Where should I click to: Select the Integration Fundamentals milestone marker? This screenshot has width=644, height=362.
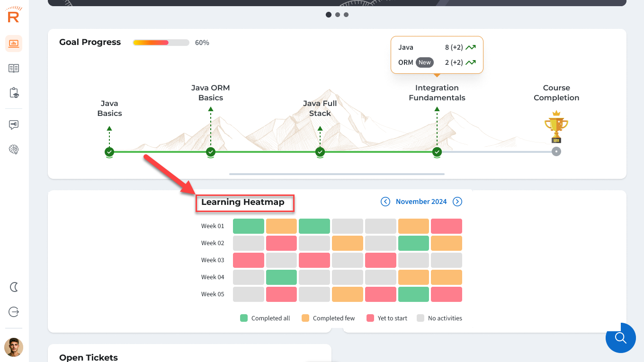tap(437, 152)
